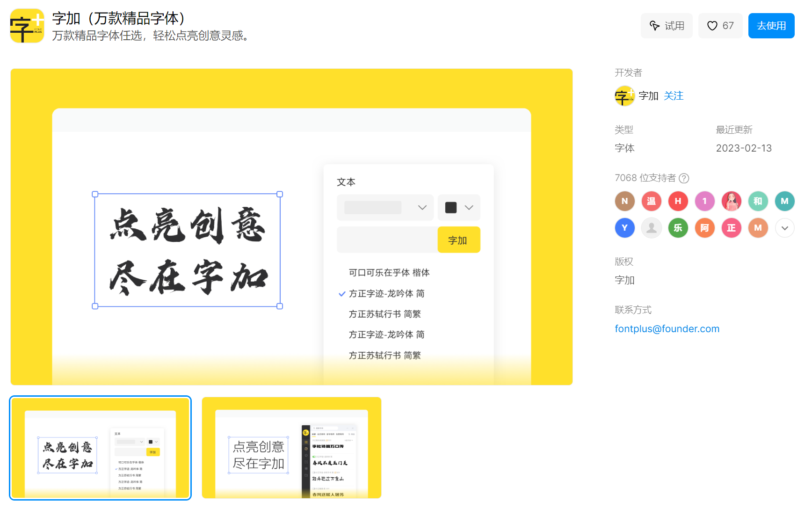
Task: Open supporter avatar 温
Action: (652, 201)
